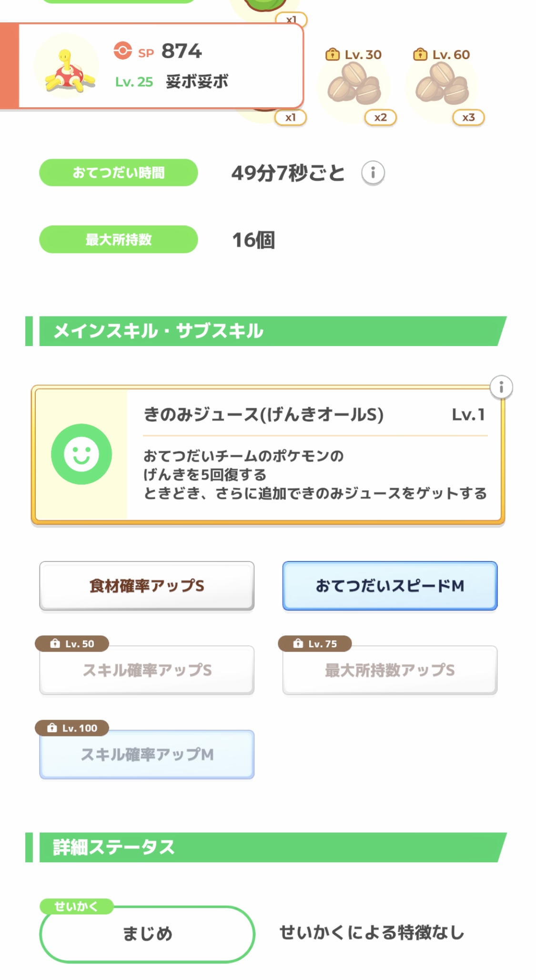
Task: Select 食材確率アップS sub skill
Action: pyautogui.click(x=147, y=586)
